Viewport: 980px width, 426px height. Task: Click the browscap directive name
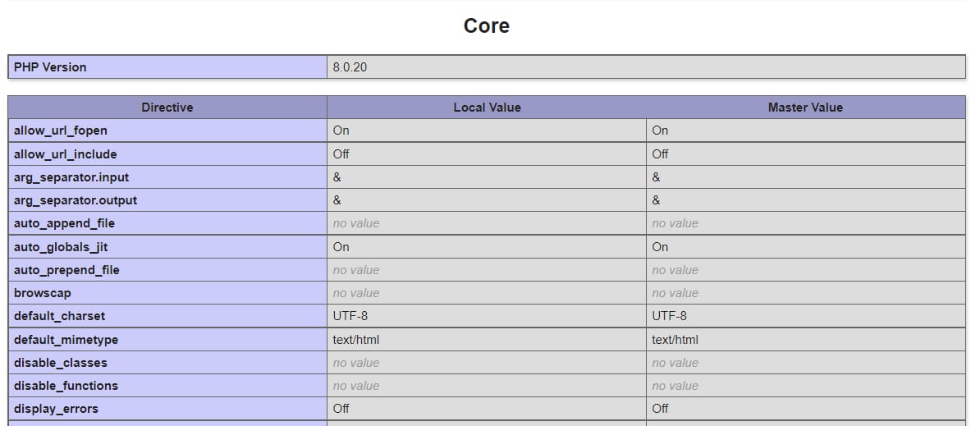coord(43,293)
